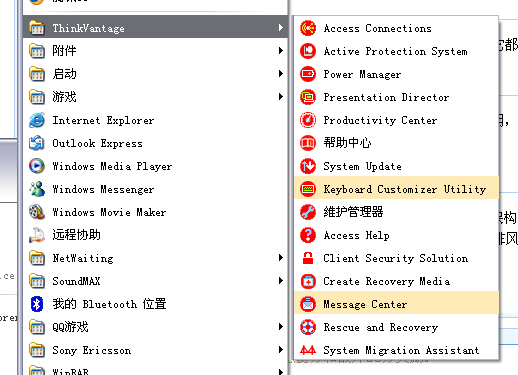The width and height of the screenshot is (518, 375).
Task: Open the NetWaiting folder entry
Action: tap(155, 258)
